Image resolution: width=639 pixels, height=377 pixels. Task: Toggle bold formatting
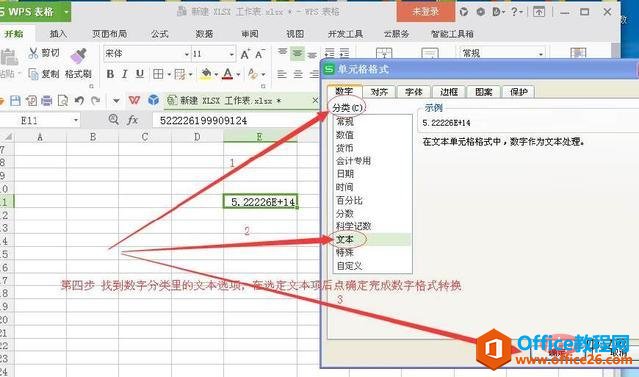pos(110,74)
